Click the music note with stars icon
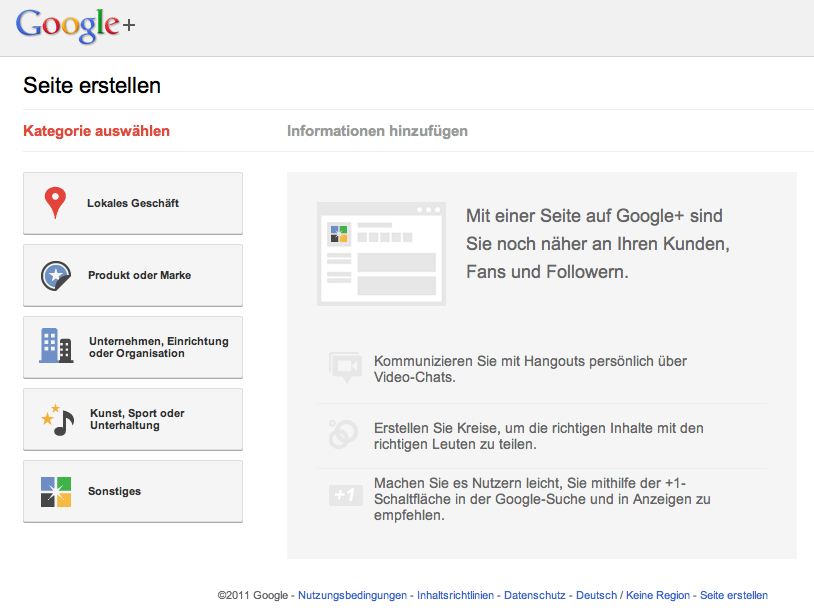 click(58, 420)
